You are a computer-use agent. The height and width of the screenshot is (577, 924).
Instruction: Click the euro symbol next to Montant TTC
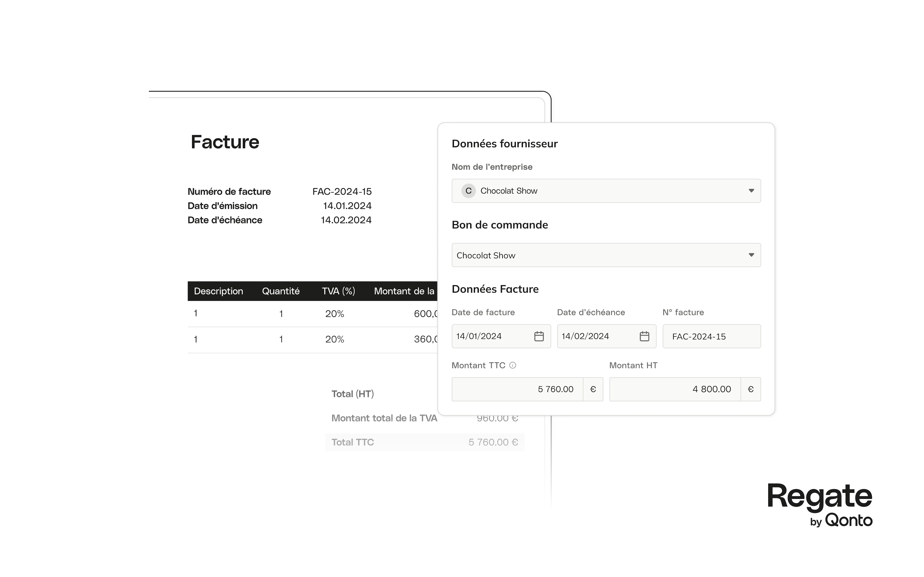(x=593, y=389)
